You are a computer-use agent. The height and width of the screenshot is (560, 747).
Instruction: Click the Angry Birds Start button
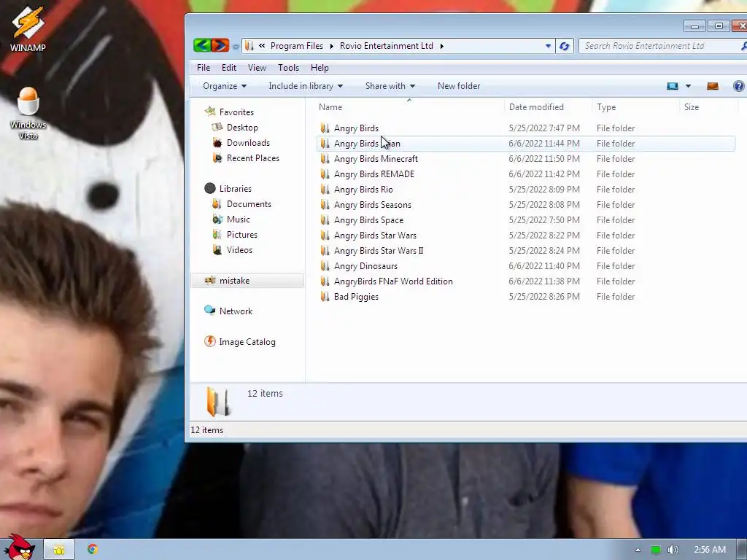[x=20, y=548]
